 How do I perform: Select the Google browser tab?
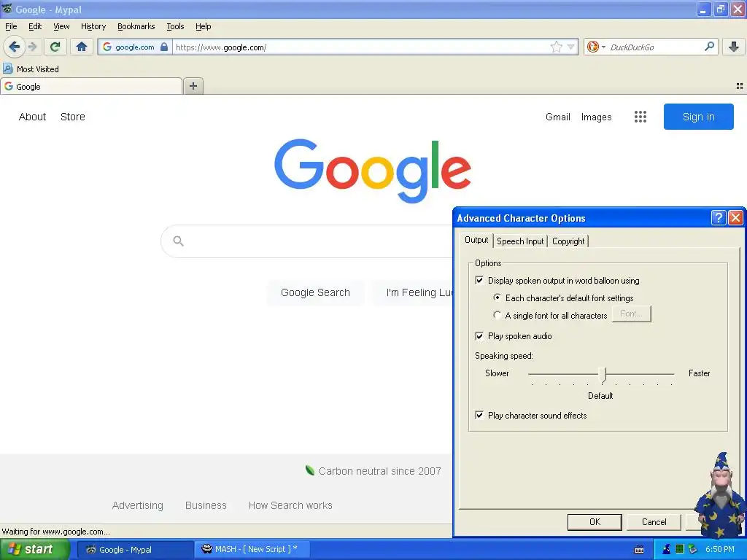91,86
